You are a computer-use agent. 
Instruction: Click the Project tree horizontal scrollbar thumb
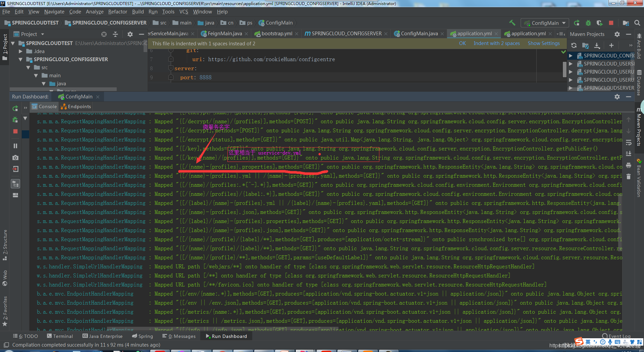[63, 89]
